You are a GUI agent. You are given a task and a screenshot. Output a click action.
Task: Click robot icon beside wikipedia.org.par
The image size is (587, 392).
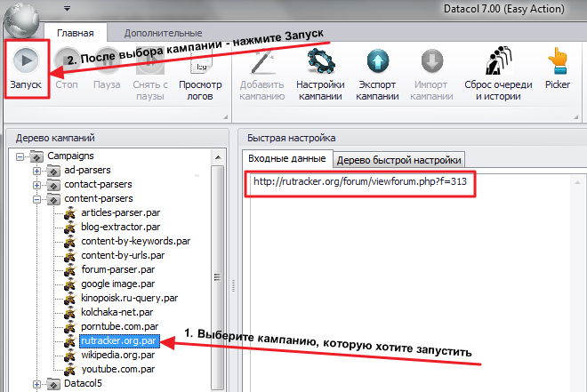(x=70, y=356)
